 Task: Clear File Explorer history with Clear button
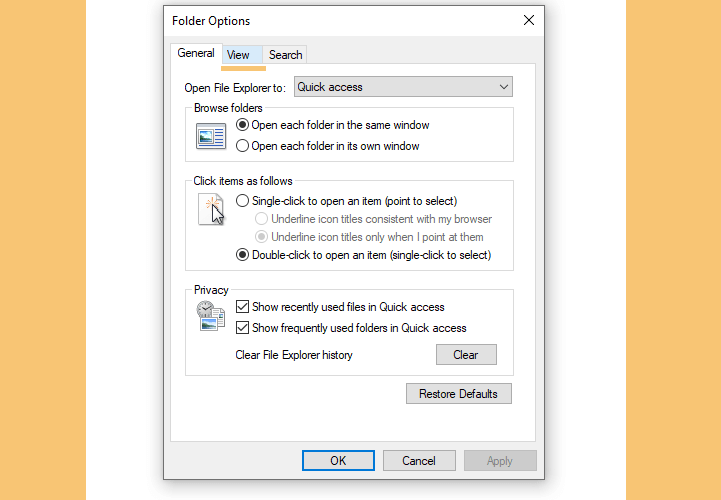point(466,355)
